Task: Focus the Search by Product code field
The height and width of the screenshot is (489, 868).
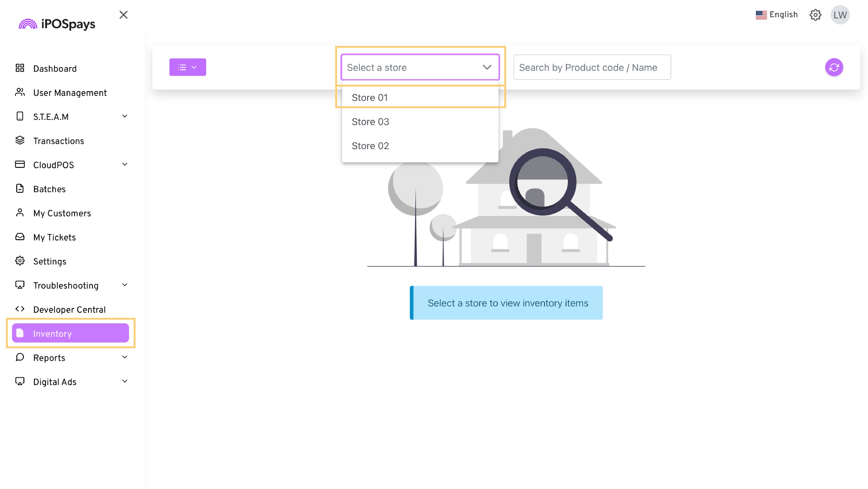Action: click(592, 67)
